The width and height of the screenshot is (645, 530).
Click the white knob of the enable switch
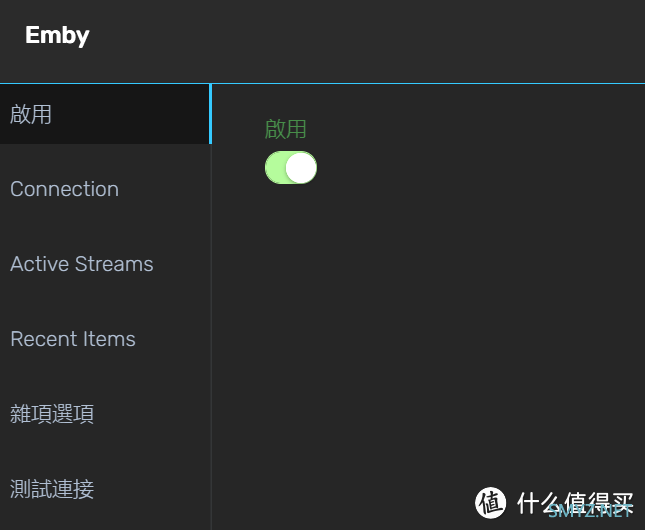click(x=301, y=167)
